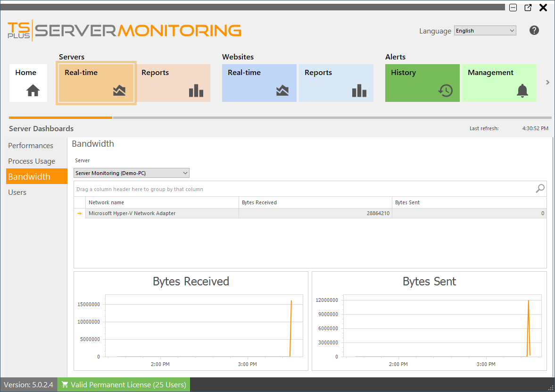Click the orange progress bar under the tiles
The image size is (555, 392).
tap(60, 117)
